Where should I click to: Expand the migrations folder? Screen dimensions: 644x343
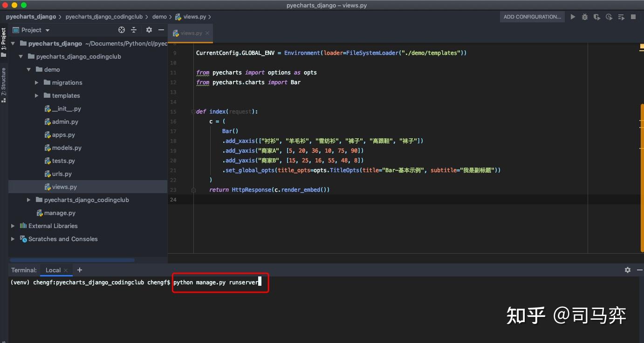37,82
